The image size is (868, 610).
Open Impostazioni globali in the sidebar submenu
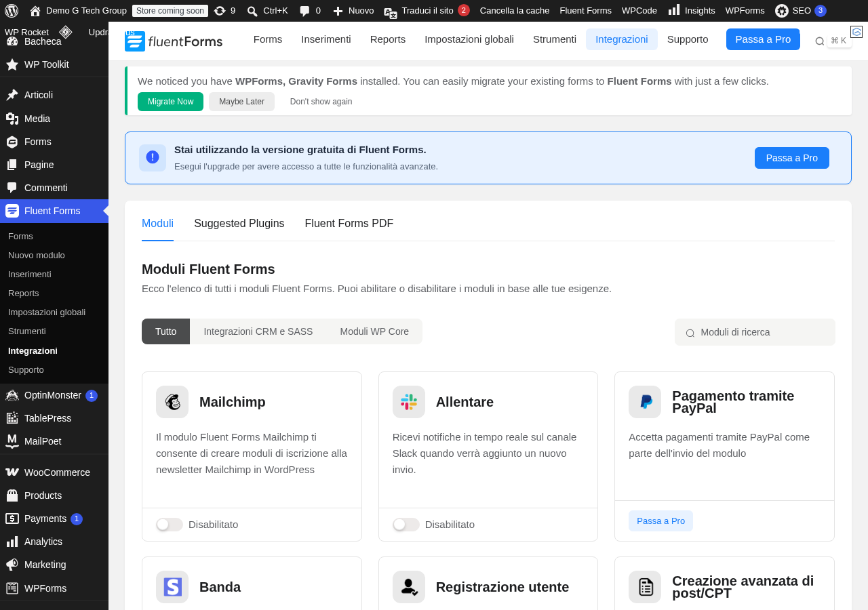[x=47, y=312]
